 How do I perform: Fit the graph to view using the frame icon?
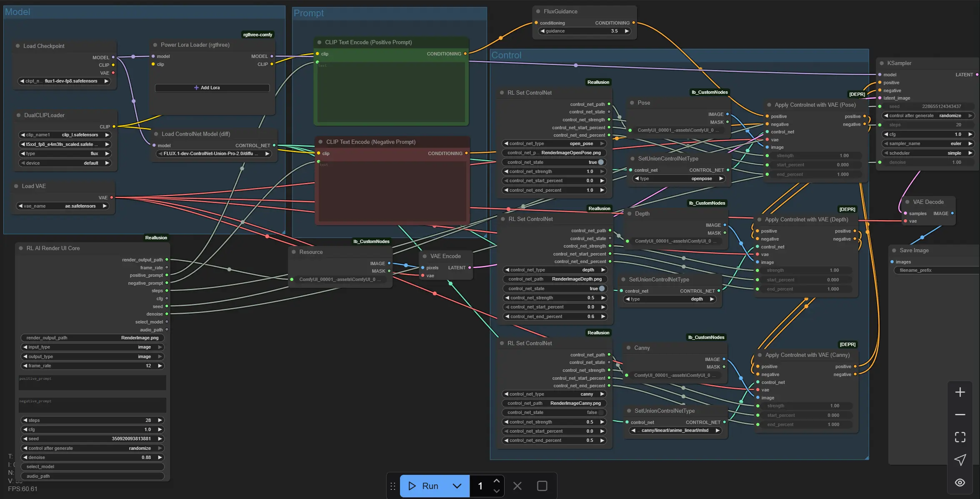point(960,437)
